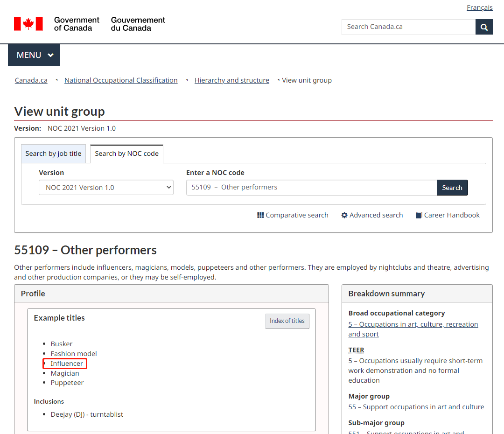
Task: Click the Broad occupational category heading
Action: [397, 313]
